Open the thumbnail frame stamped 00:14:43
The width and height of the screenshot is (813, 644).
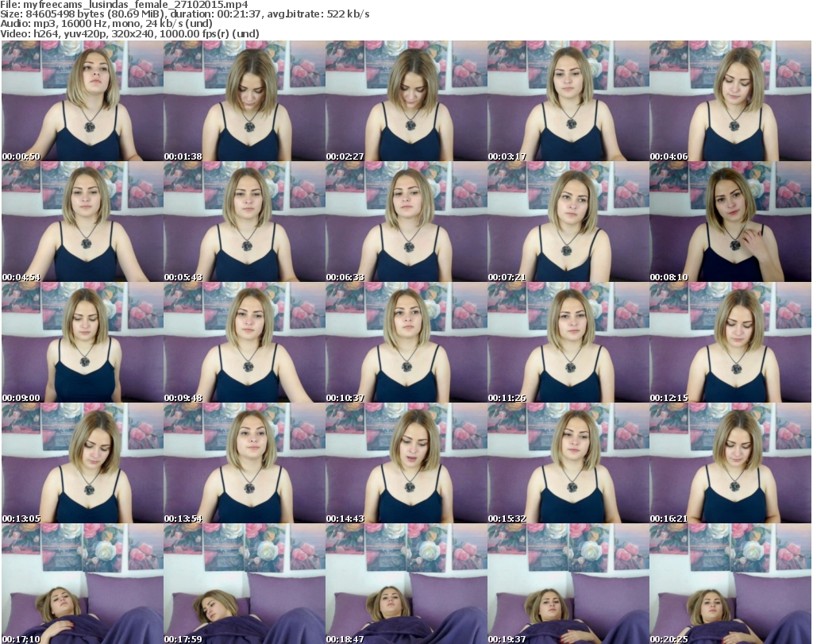[406, 464]
